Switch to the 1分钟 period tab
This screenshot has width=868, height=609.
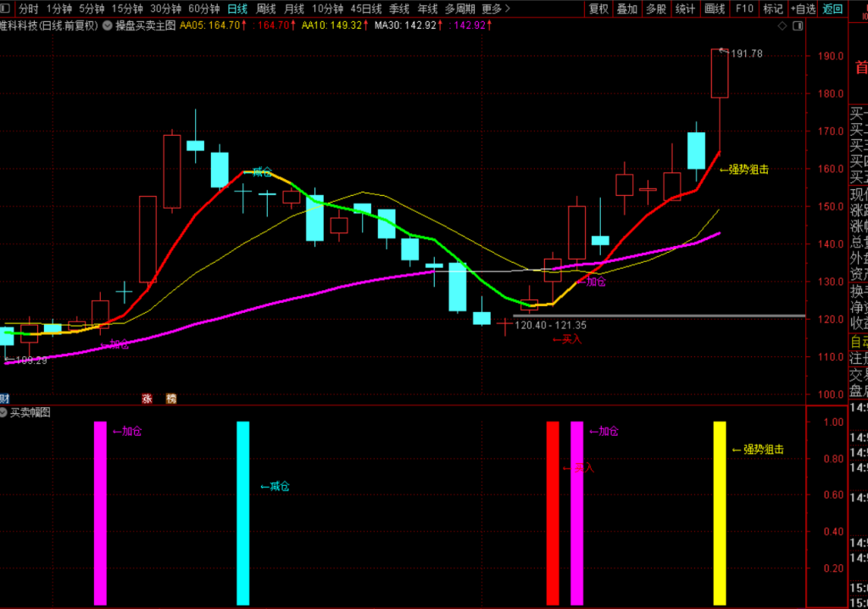58,8
